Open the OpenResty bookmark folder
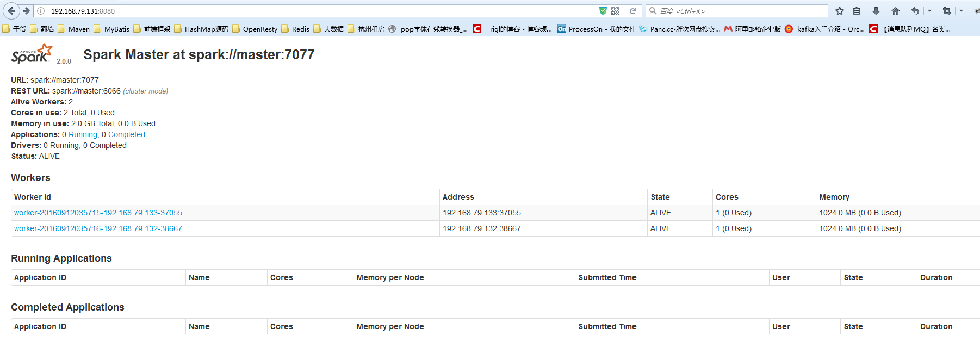The image size is (980, 347). point(255,29)
